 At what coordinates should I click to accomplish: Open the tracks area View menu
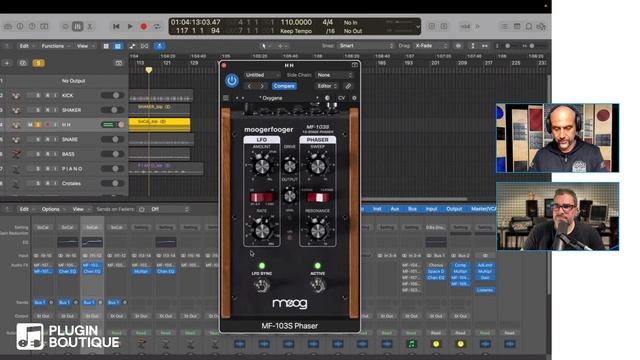point(85,46)
